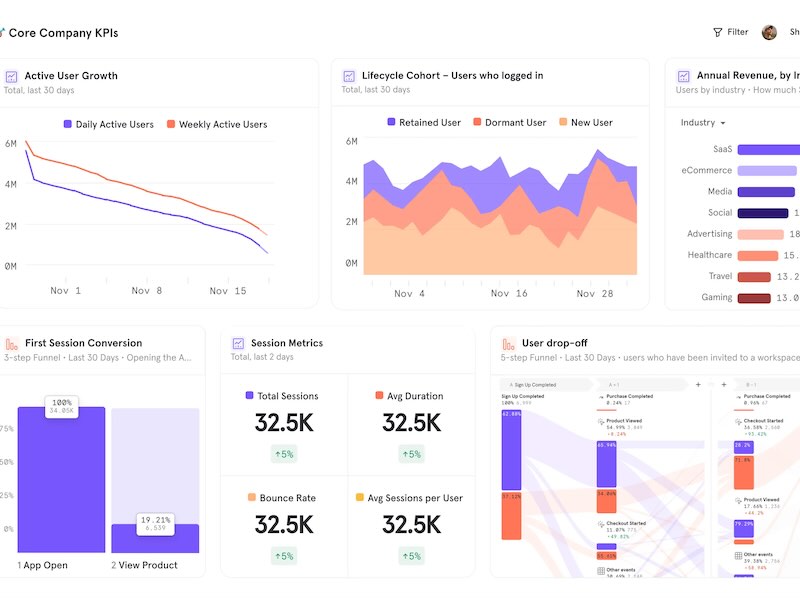The height and width of the screenshot is (599, 800).
Task: Click the Annual Revenue report icon
Action: [x=684, y=76]
